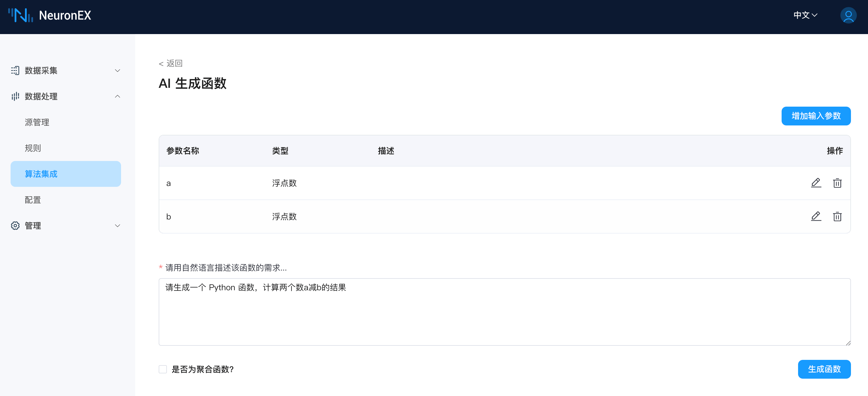Open the user profile avatar icon

(x=848, y=15)
